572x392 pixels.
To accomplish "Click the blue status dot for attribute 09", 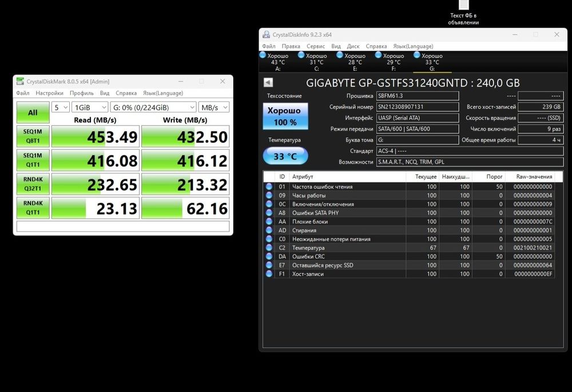I will 269,195.
